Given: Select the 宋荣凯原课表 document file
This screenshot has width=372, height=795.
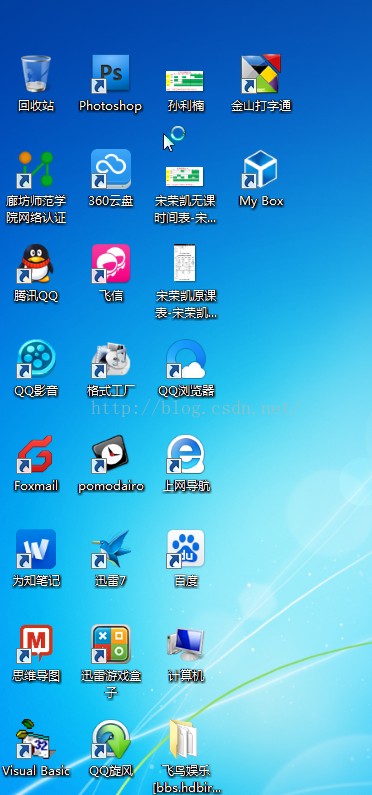Looking at the screenshot, I should click(184, 263).
